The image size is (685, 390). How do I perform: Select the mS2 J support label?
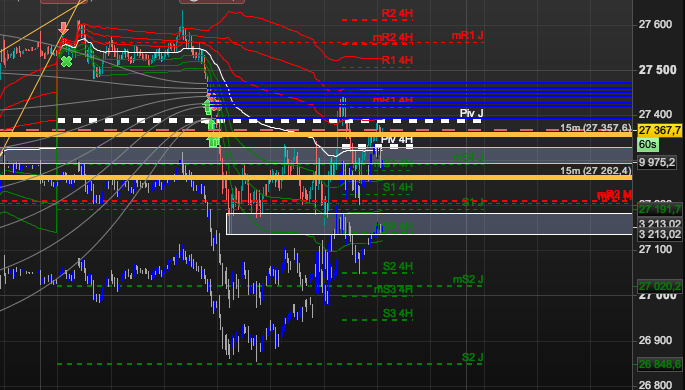[468, 280]
